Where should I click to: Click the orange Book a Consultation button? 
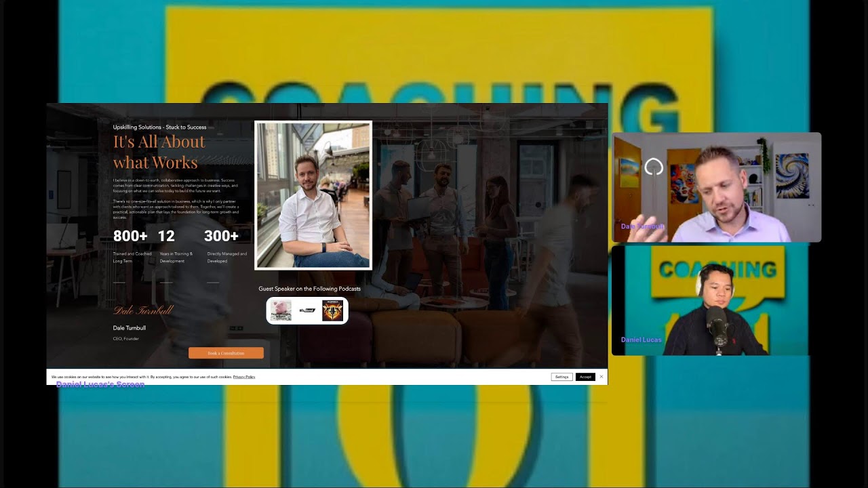tap(226, 353)
